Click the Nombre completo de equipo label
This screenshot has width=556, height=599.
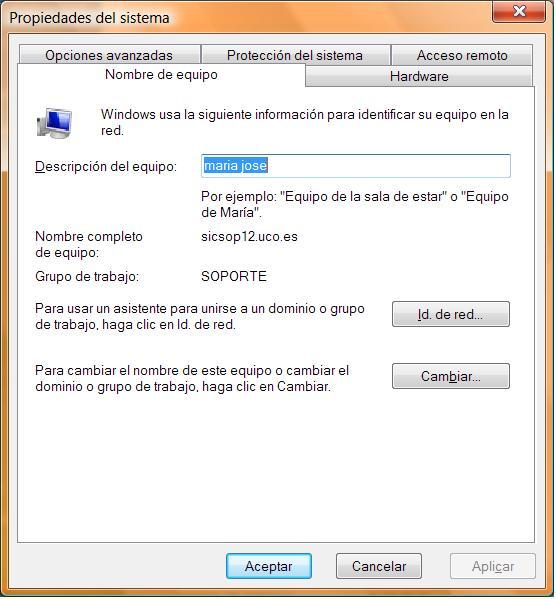[x=89, y=244]
